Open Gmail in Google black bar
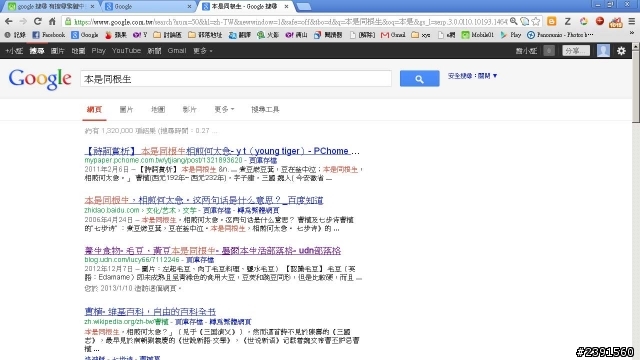This screenshot has width=640, height=360. pyautogui.click(x=177, y=51)
